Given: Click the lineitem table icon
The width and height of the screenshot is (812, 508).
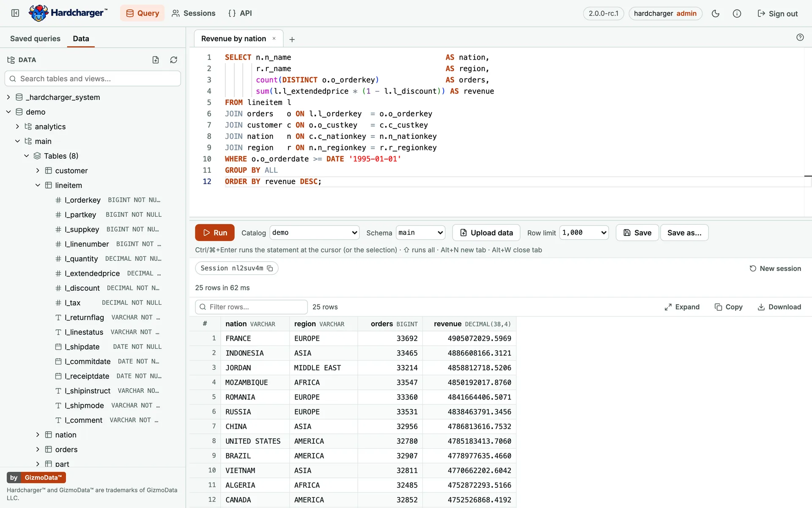Looking at the screenshot, I should pos(49,185).
